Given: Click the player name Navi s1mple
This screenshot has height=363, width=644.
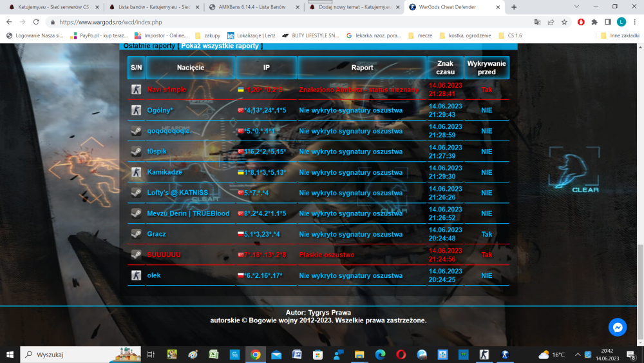Looking at the screenshot, I should pyautogui.click(x=167, y=90).
